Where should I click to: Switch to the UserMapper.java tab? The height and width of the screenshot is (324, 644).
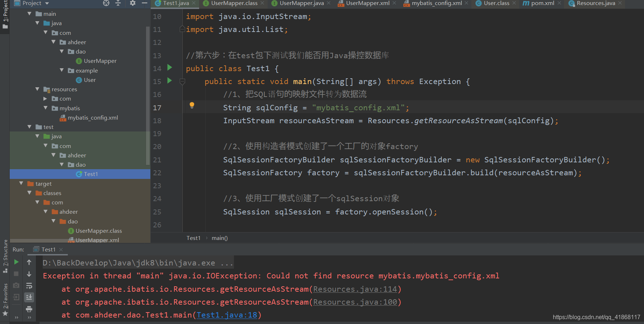click(x=302, y=3)
